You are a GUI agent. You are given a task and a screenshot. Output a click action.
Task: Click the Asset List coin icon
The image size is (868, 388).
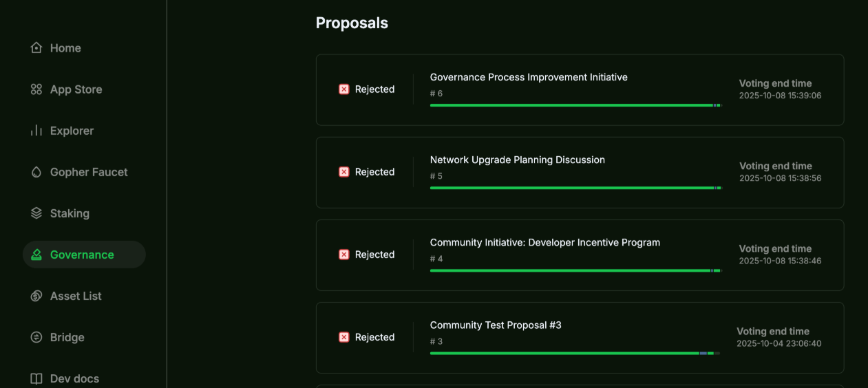click(x=36, y=296)
